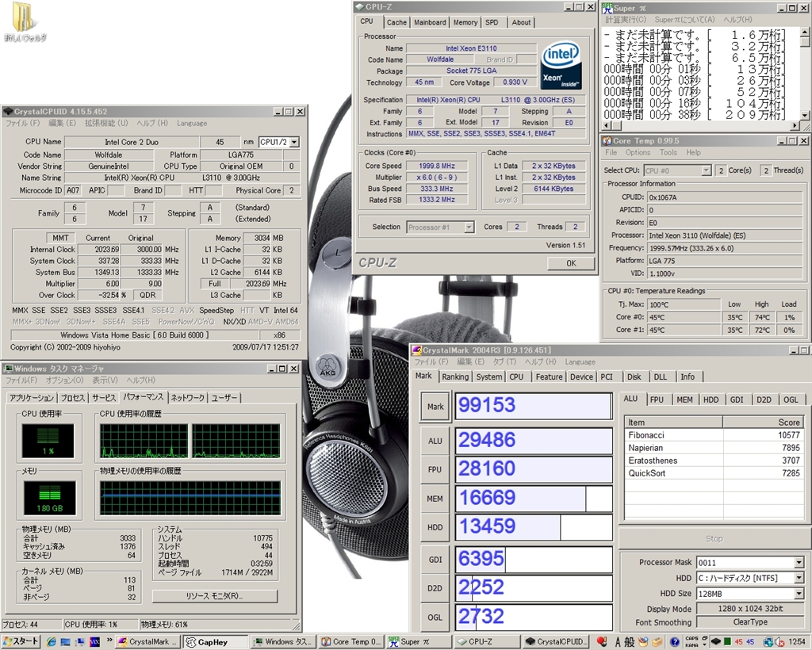This screenshot has width=812, height=650.
Task: Click the black CrystalCPUID chip tray icon
Action: (x=716, y=642)
